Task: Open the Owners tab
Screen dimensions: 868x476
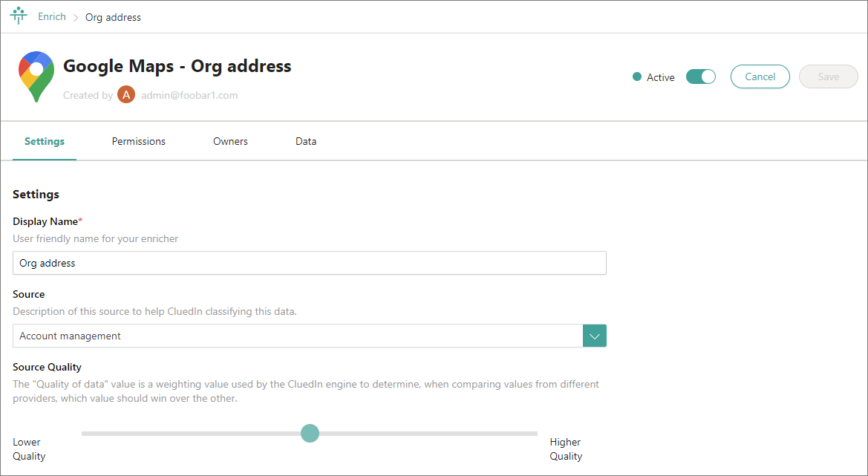Action: [230, 141]
